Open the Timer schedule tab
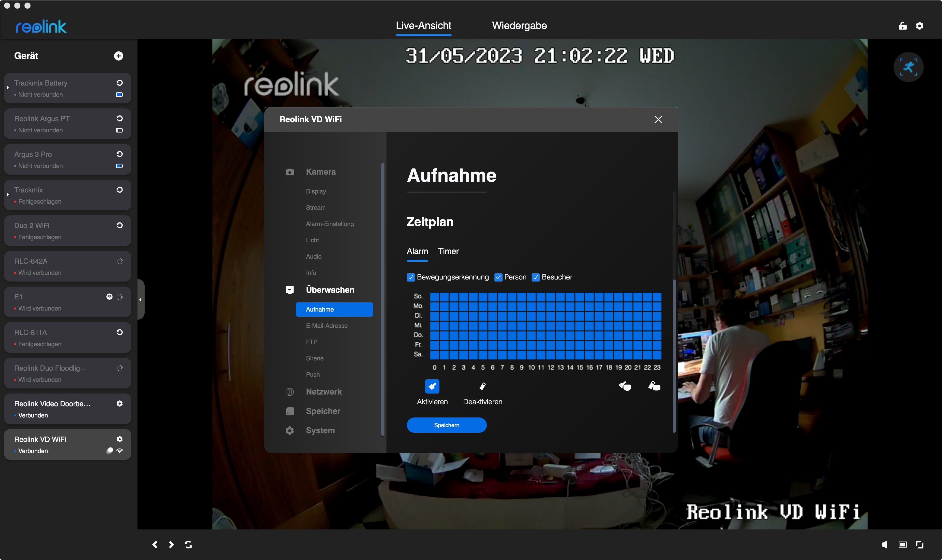942x560 pixels. pos(448,251)
